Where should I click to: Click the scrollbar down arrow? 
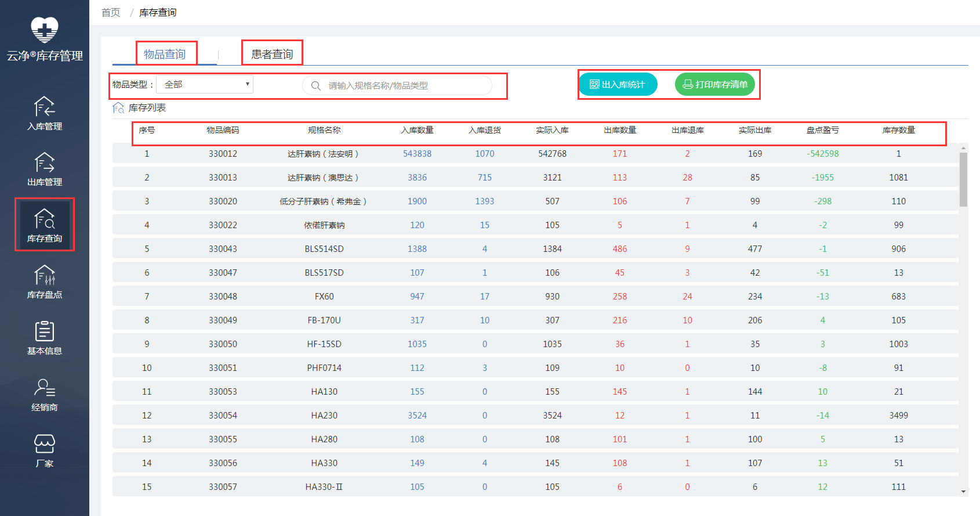(963, 492)
